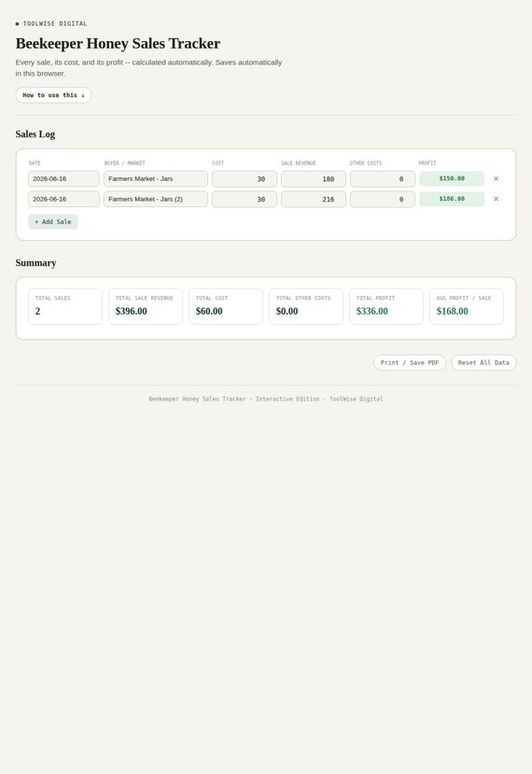Click the + Add Sale button
Screen dimensions: 532x774
point(53,222)
